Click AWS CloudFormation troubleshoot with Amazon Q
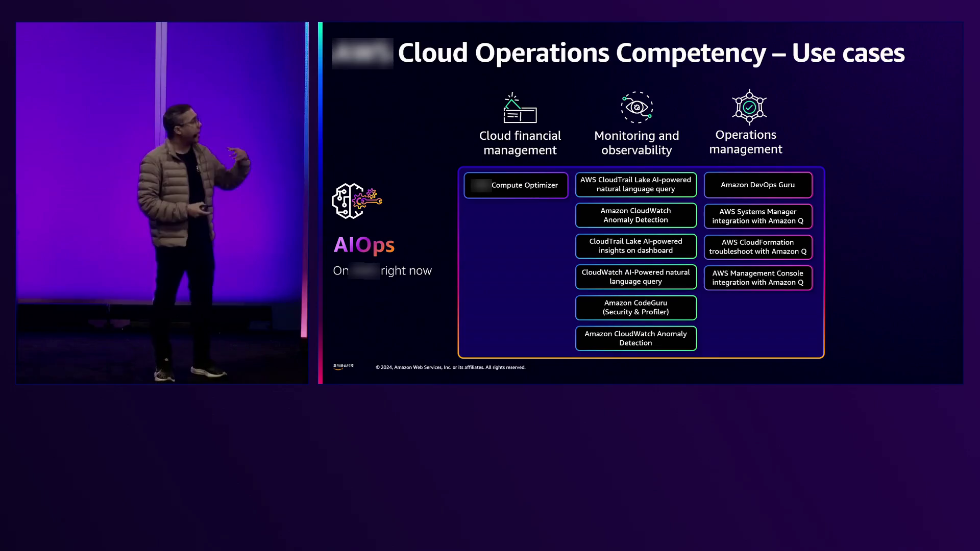Screen dimensions: 980x551 click(x=757, y=247)
